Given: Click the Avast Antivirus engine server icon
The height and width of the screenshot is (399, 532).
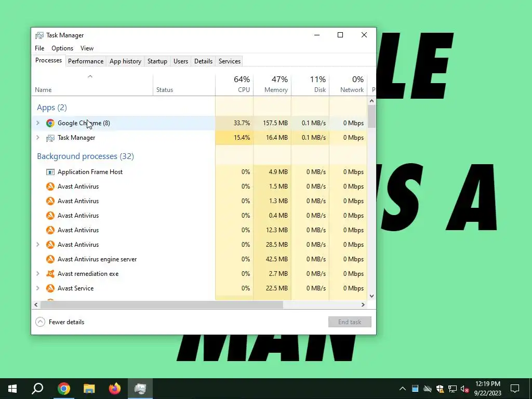Looking at the screenshot, I should (x=50, y=259).
